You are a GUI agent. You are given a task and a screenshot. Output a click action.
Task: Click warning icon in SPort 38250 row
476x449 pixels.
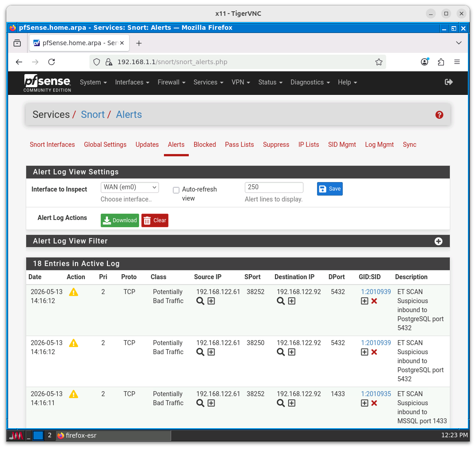74,343
